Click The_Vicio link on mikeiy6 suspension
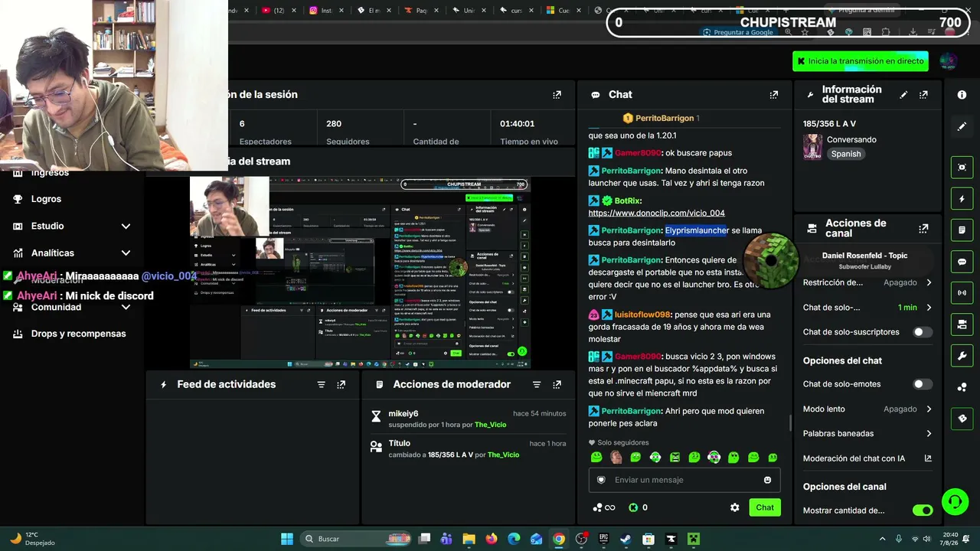This screenshot has height=551, width=980. coord(490,425)
